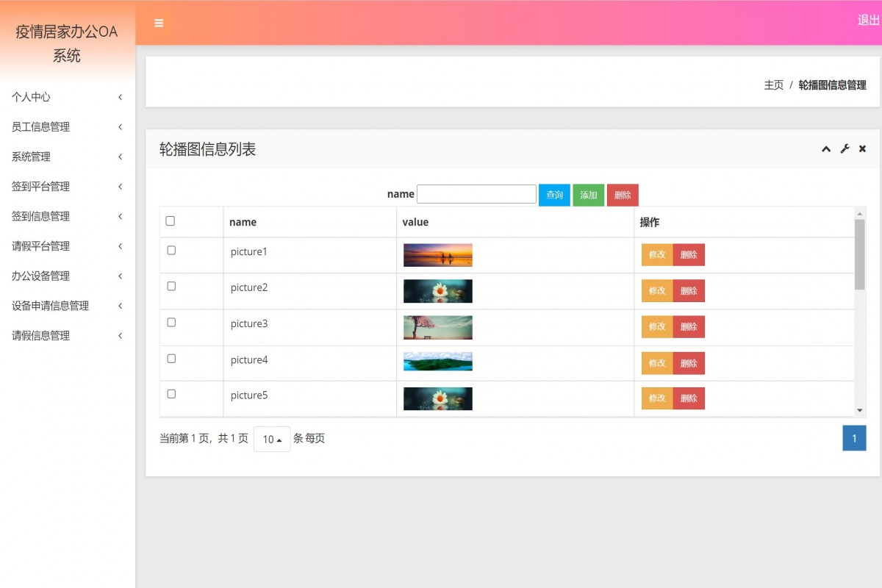Open panel settings via the wrench icon

pos(843,148)
